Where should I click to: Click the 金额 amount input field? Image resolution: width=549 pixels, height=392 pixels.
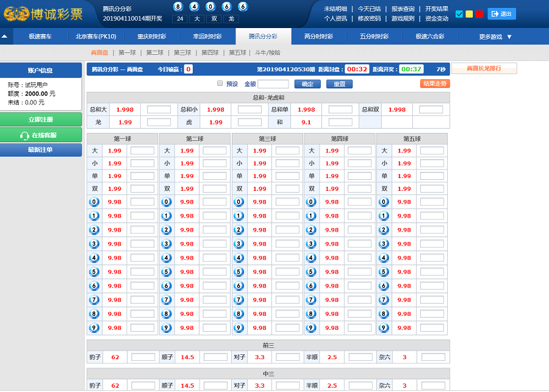tap(273, 84)
